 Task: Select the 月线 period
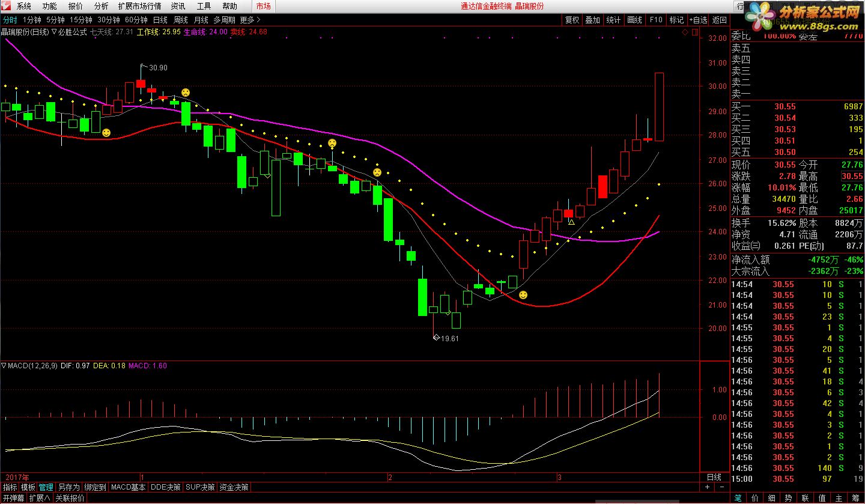tap(201, 20)
